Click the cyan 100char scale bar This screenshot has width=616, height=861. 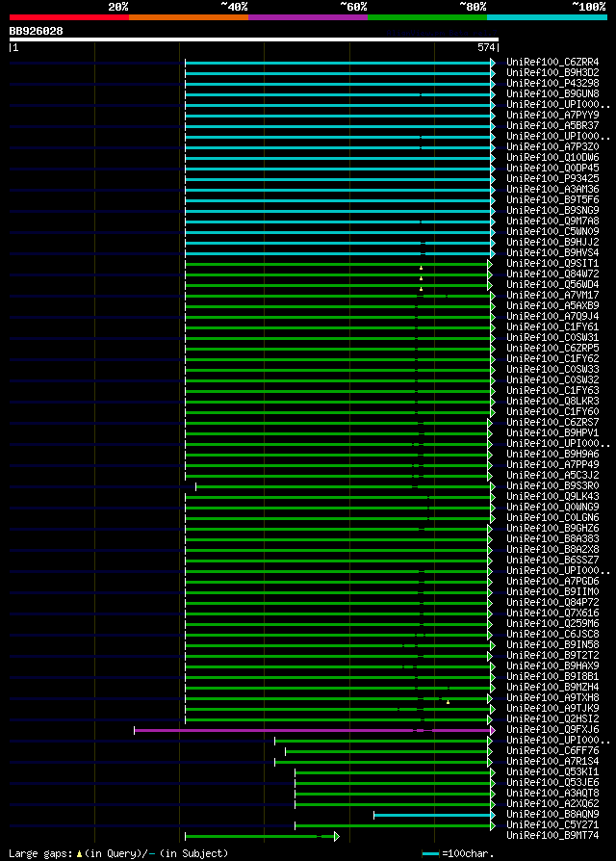click(430, 854)
